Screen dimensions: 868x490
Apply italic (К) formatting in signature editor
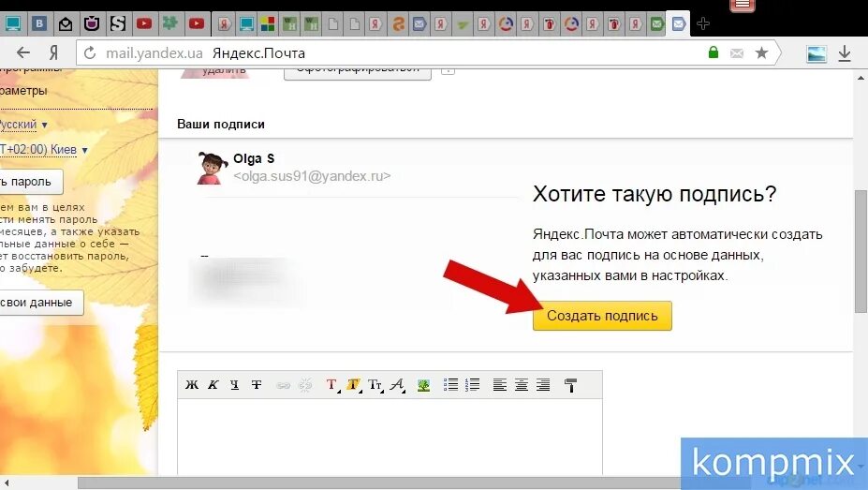(x=213, y=385)
